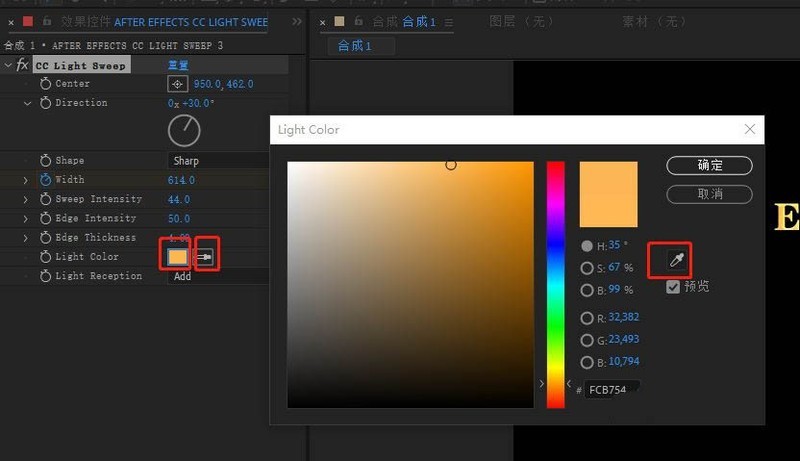
Task: Collapse the Direction property
Action: click(27, 103)
